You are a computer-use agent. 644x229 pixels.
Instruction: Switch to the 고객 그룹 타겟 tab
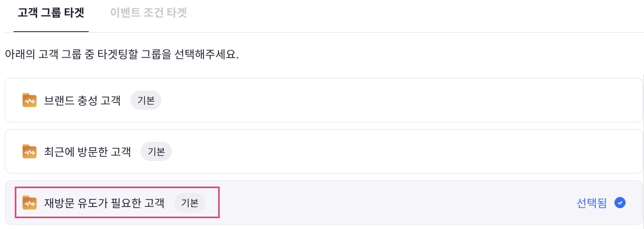[x=51, y=13]
